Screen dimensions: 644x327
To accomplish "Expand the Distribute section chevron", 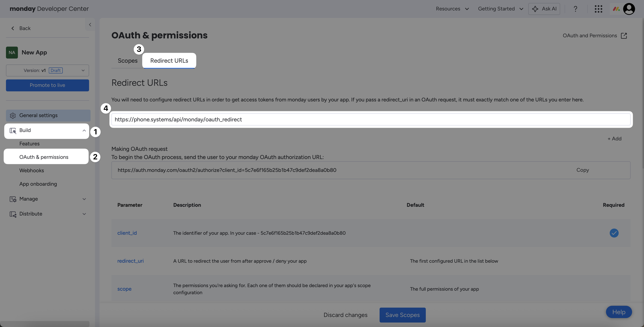I will pyautogui.click(x=84, y=214).
